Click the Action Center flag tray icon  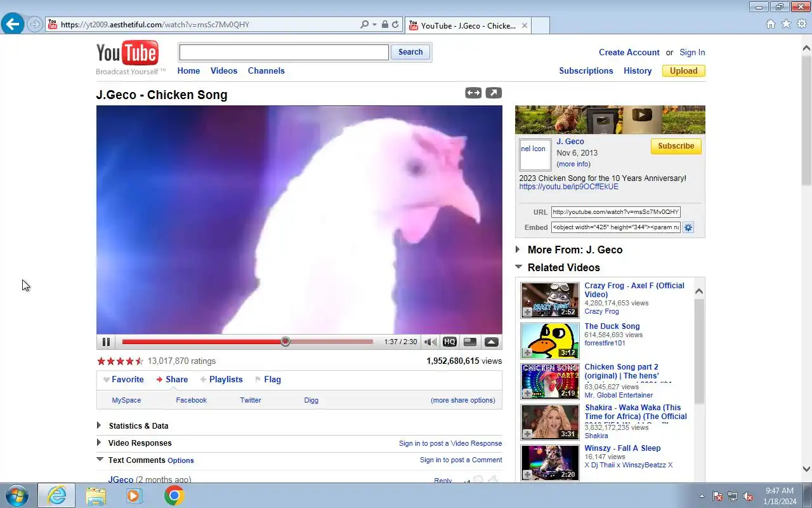[x=717, y=496]
